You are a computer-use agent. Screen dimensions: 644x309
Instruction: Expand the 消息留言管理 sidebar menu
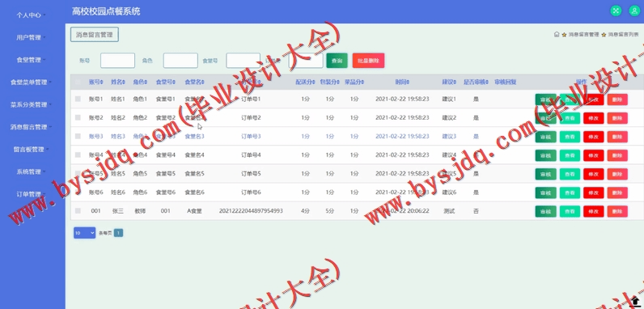tap(31, 127)
